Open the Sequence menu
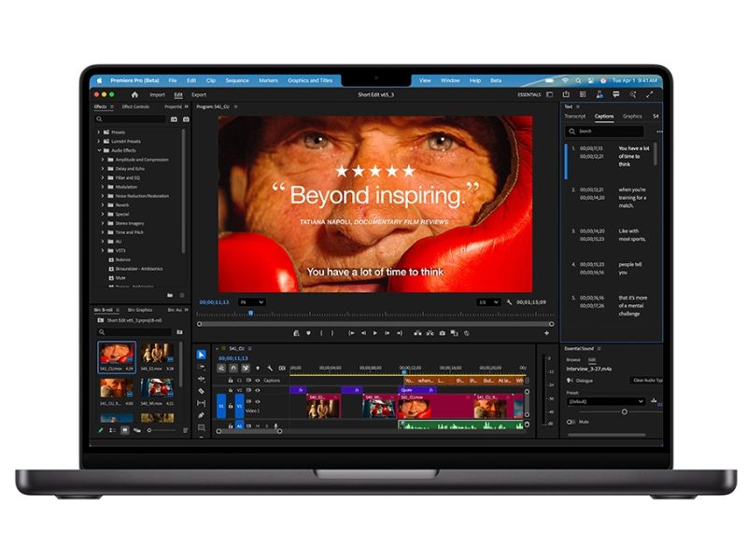747x560 pixels. pyautogui.click(x=237, y=80)
